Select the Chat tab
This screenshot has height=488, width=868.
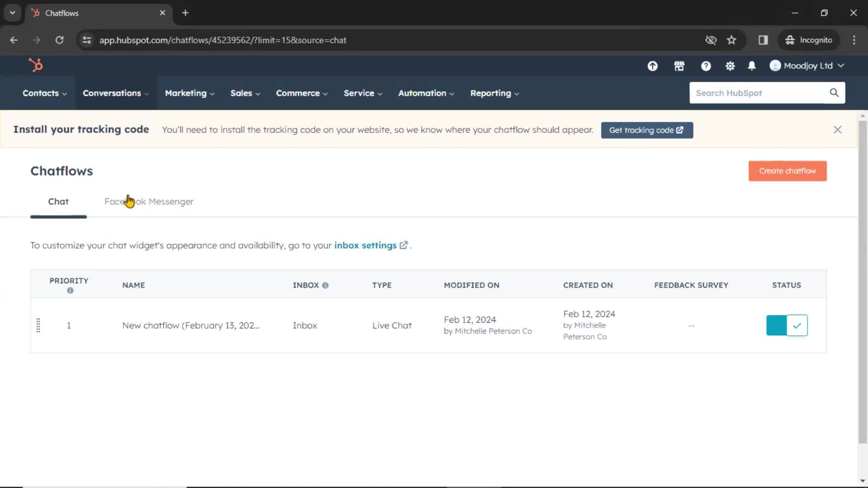coord(58,202)
